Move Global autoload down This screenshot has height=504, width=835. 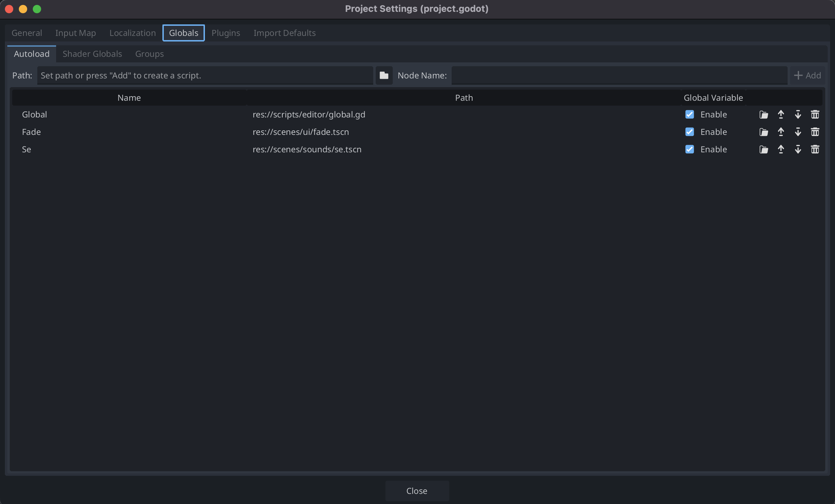pos(798,115)
